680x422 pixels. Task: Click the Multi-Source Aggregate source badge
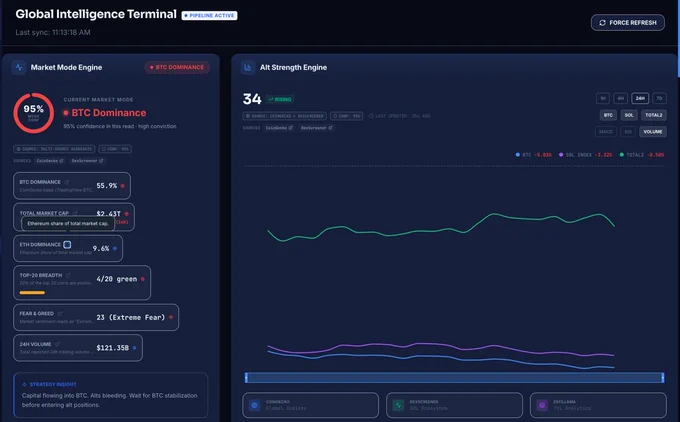54,149
